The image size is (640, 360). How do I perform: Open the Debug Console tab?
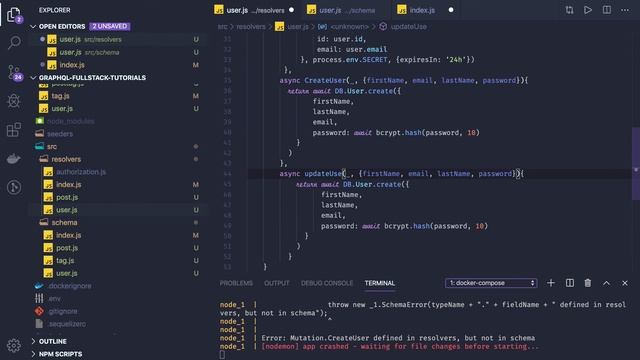coord(327,283)
